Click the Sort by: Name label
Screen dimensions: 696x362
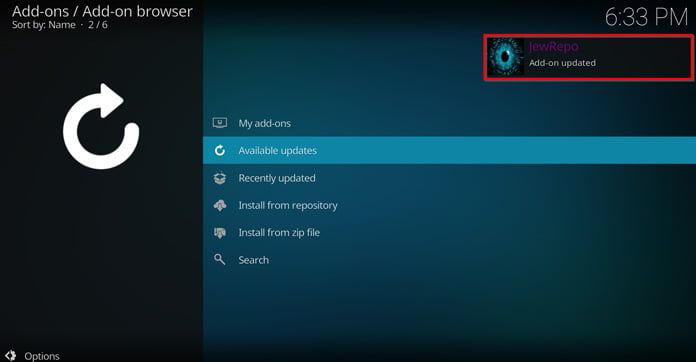point(44,25)
